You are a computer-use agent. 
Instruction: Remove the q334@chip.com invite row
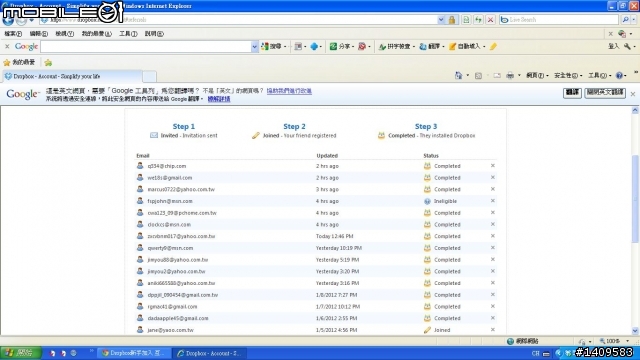[x=493, y=166]
